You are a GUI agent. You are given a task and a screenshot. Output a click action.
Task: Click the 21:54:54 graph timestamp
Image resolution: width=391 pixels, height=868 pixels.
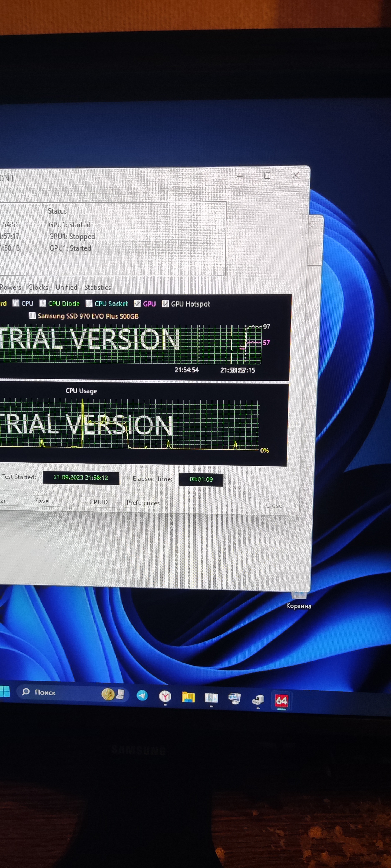pyautogui.click(x=187, y=370)
